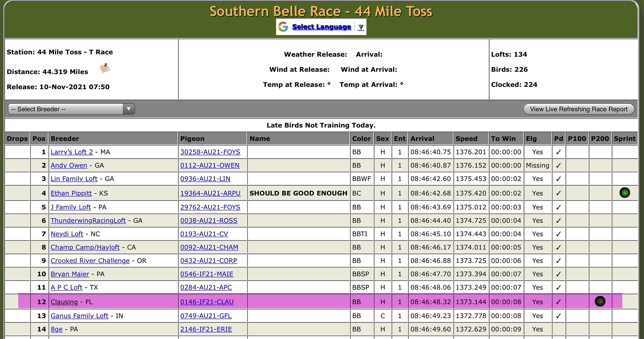Open pigeon 0146-IF21-CLAU link
The height and width of the screenshot is (339, 644).
coord(207,302)
